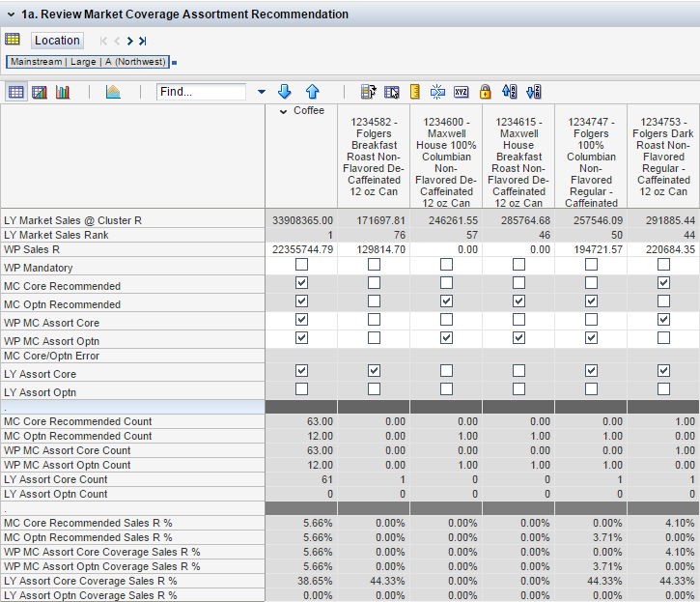Click the cell value 38.65%
700x602 pixels.
click(x=302, y=581)
